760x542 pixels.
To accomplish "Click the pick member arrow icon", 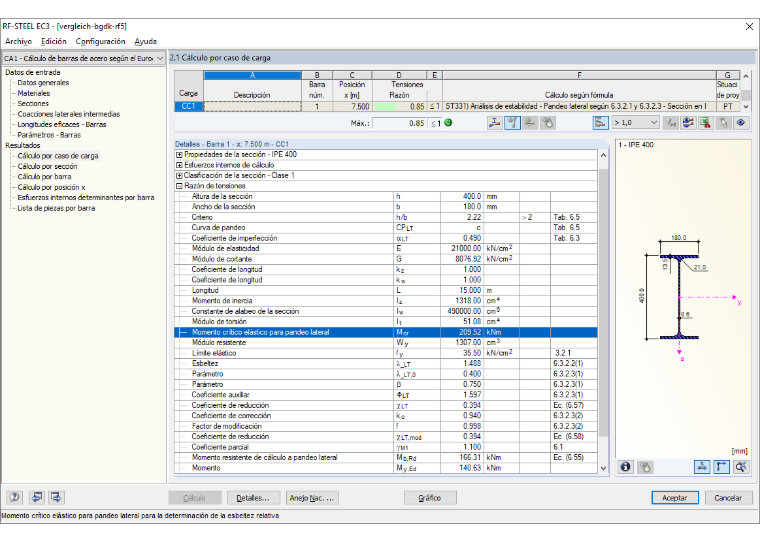I will pos(723,123).
